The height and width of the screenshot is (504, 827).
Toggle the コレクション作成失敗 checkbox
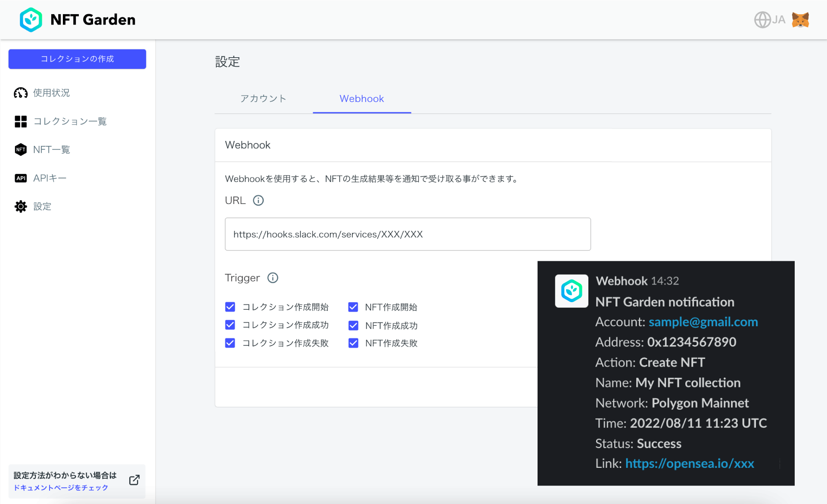click(x=230, y=343)
